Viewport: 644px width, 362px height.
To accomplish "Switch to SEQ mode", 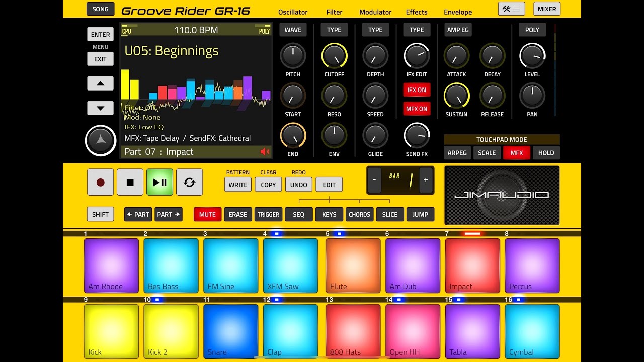I will (299, 214).
